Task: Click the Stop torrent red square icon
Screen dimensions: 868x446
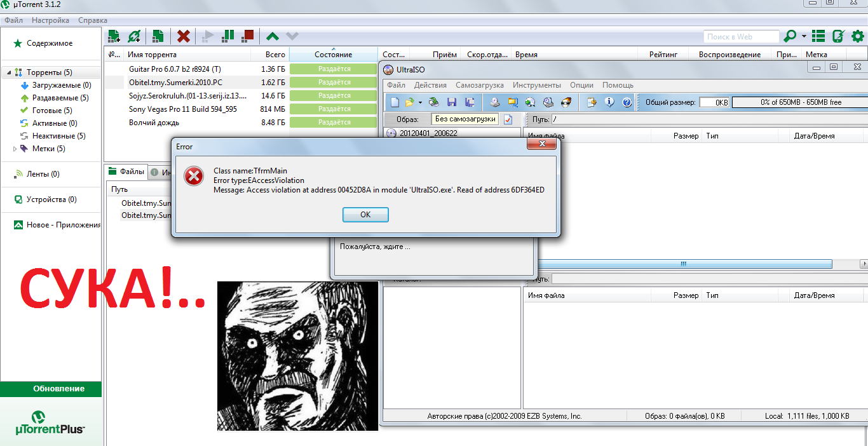Action: coord(248,36)
